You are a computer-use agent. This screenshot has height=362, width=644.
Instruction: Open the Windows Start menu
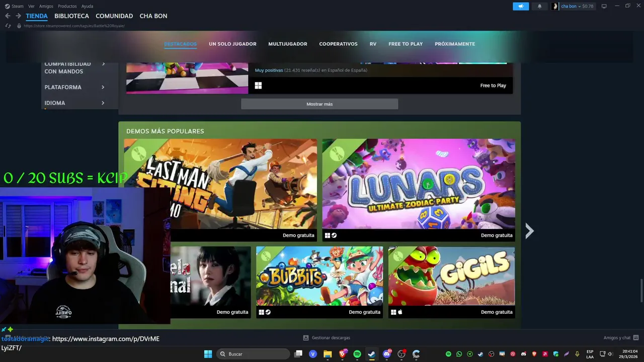[x=208, y=354]
